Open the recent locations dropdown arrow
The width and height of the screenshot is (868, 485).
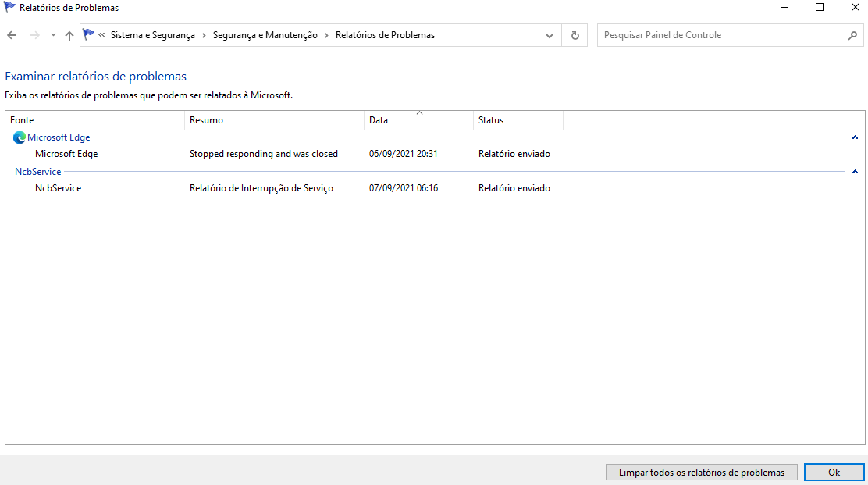tap(53, 35)
